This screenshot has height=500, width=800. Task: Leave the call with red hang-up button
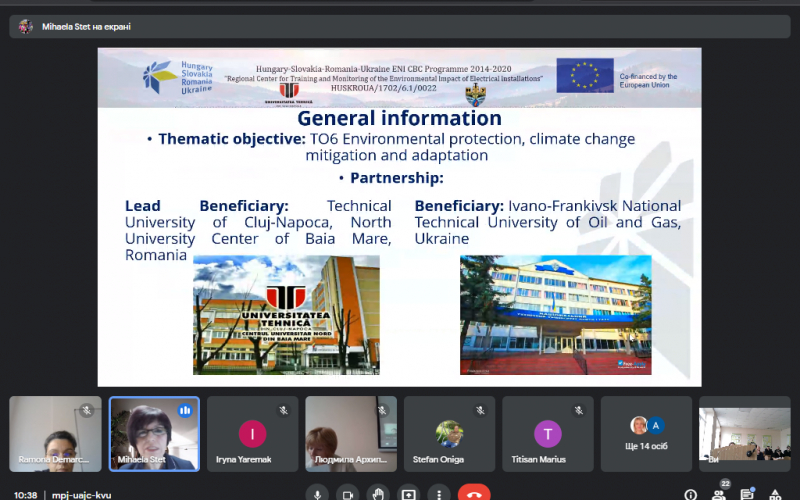474,494
